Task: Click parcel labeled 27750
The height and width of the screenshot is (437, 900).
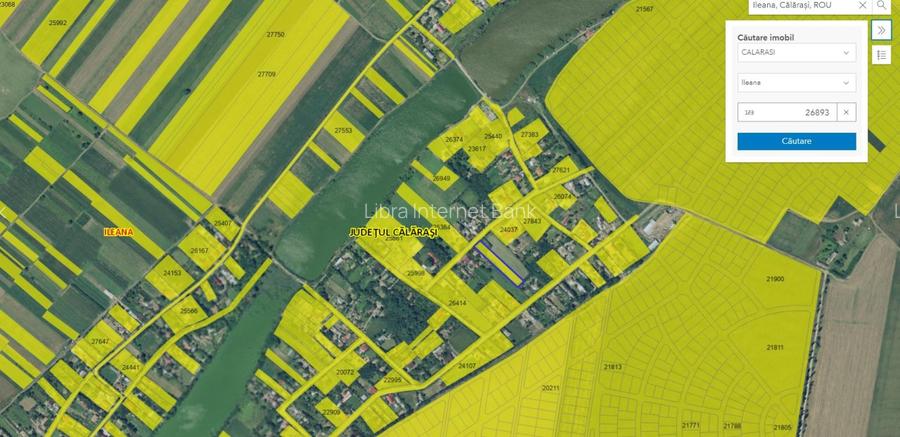Action: [x=275, y=34]
